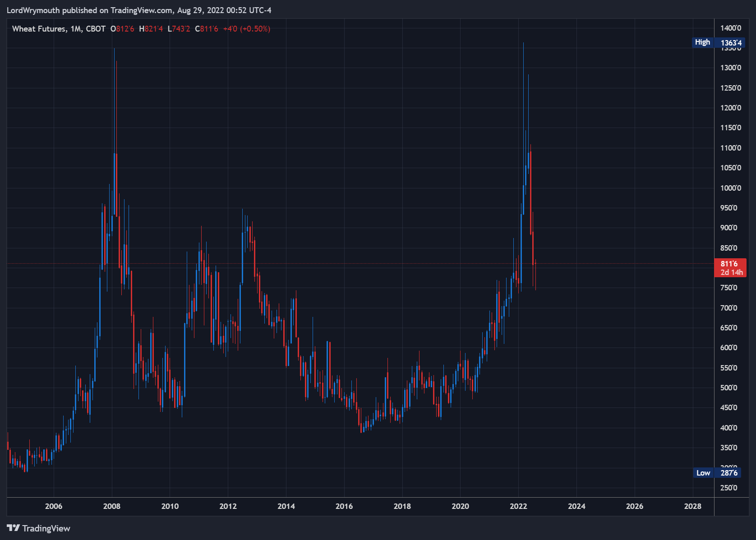The height and width of the screenshot is (540, 756).
Task: Click the 2028 time axis label
Action: [x=692, y=506]
